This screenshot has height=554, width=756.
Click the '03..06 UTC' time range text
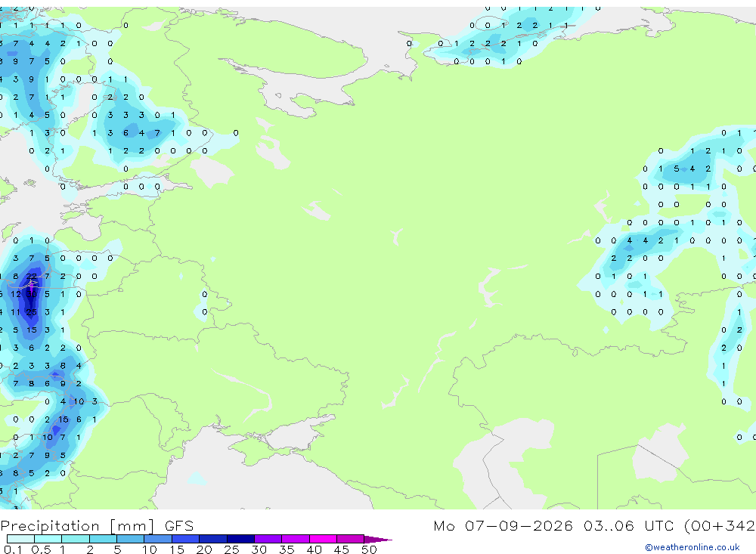point(628,525)
